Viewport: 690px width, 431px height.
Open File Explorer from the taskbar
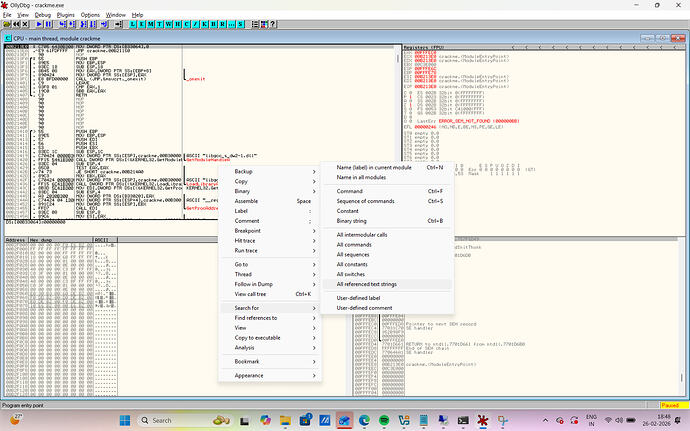(x=285, y=420)
